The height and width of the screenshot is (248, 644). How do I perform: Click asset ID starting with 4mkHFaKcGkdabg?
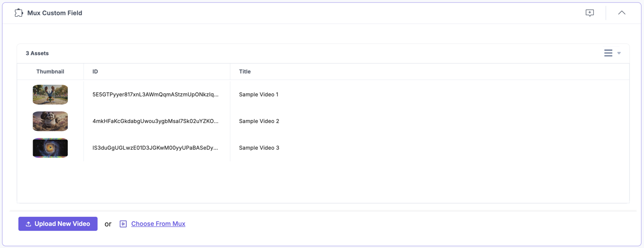(x=155, y=121)
